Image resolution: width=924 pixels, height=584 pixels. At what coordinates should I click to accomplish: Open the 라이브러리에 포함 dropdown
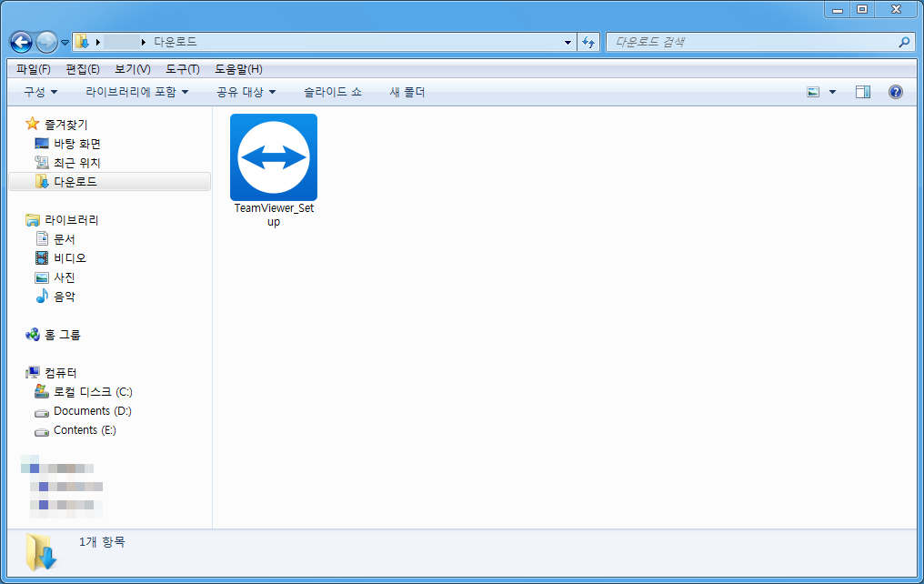136,92
